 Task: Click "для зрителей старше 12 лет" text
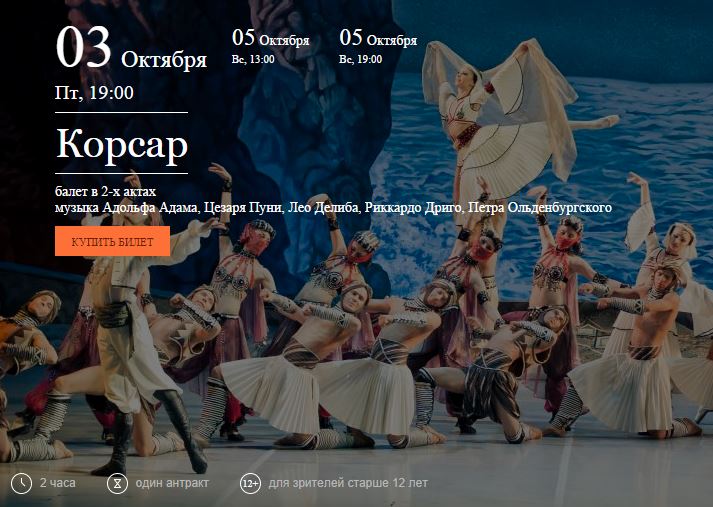(348, 483)
